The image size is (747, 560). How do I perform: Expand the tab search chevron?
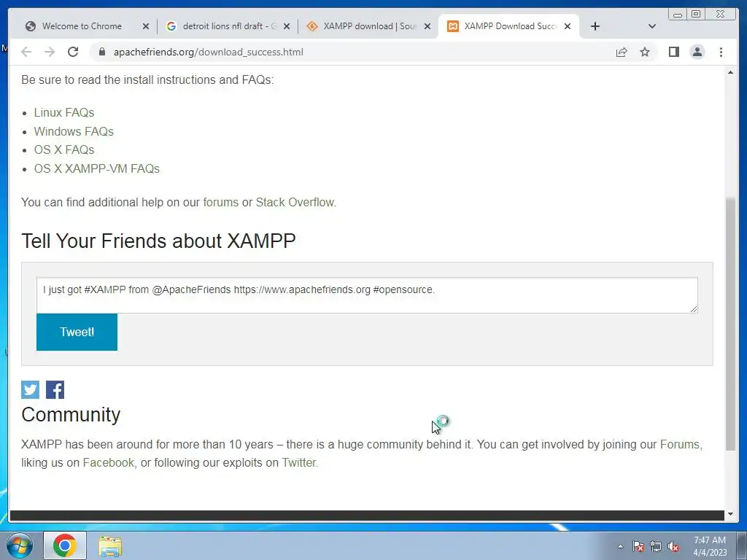652,26
